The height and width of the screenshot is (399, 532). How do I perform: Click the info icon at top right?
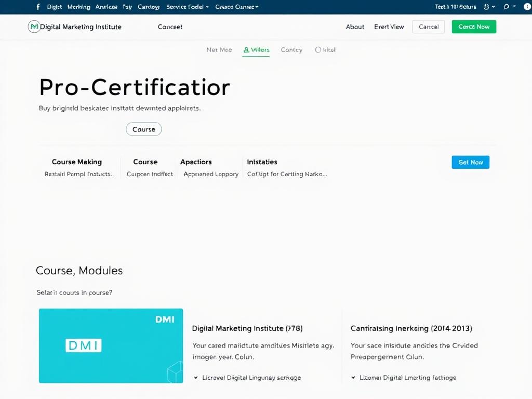[527, 7]
